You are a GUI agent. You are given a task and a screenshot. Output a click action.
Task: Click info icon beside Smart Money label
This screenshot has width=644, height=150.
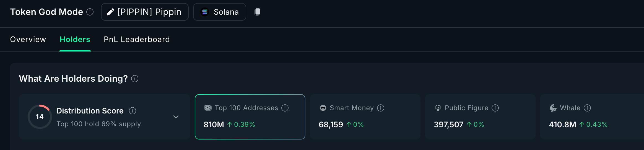tap(381, 108)
